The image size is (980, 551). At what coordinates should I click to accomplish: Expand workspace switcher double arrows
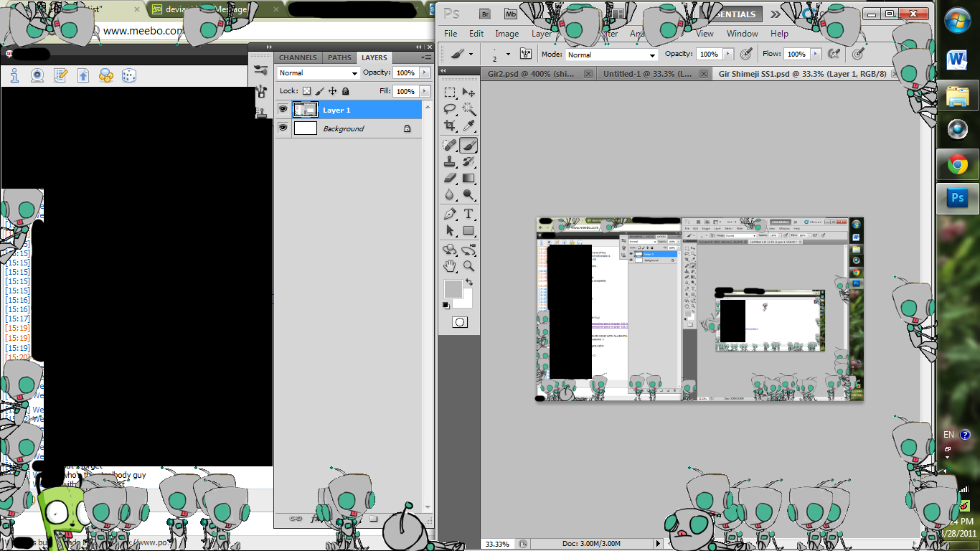(776, 14)
